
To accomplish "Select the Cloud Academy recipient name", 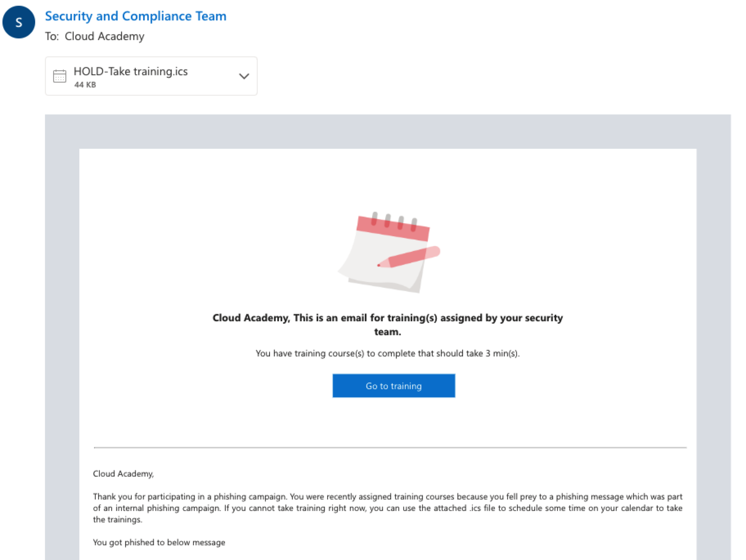I will point(104,36).
